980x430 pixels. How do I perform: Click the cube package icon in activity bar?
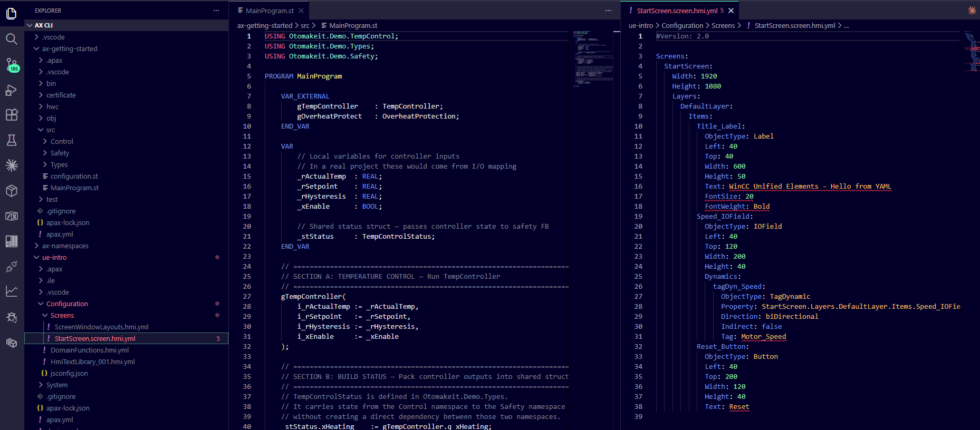(12, 191)
